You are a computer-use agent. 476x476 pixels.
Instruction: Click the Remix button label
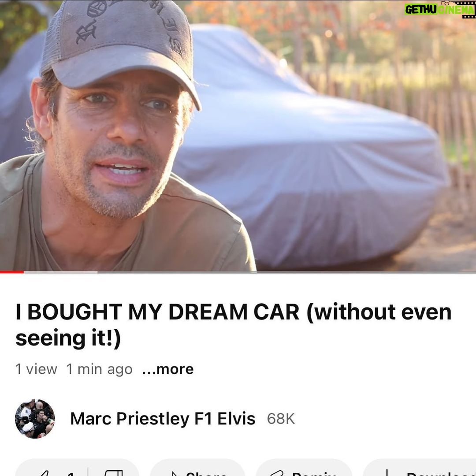(x=314, y=473)
